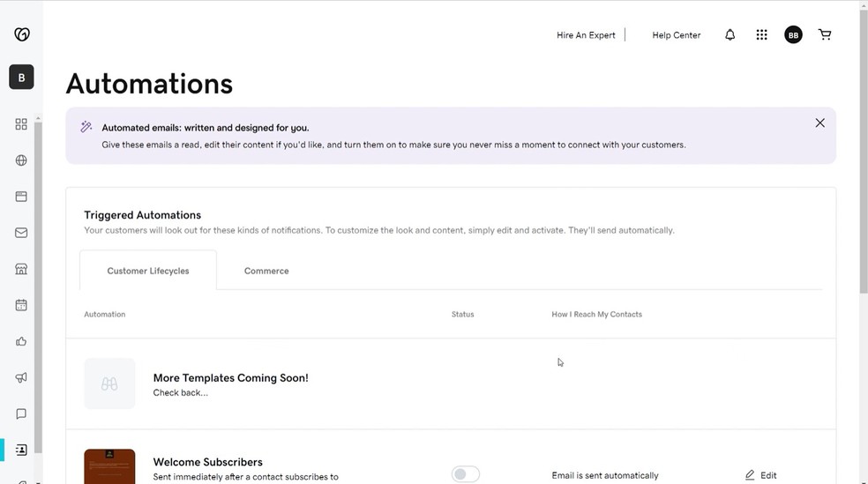The image size is (868, 484).
Task: Open the megaphone marketing icon in sidebar
Action: click(x=21, y=377)
